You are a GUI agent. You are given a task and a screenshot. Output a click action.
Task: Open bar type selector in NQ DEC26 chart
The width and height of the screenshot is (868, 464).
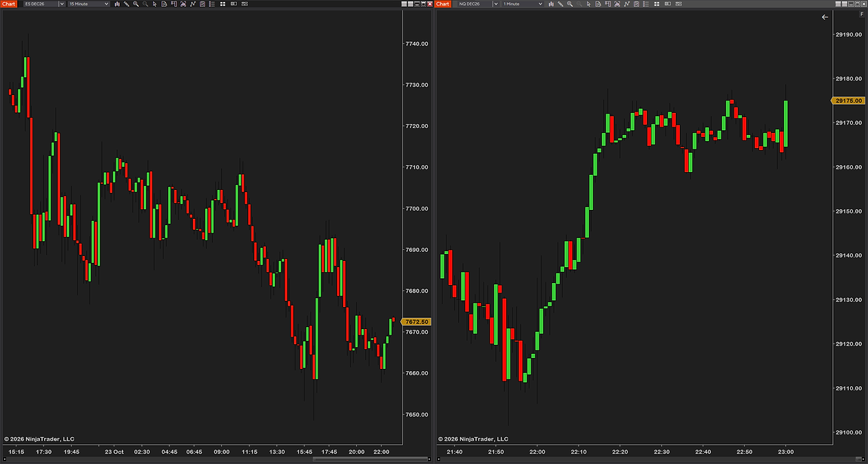pos(551,4)
